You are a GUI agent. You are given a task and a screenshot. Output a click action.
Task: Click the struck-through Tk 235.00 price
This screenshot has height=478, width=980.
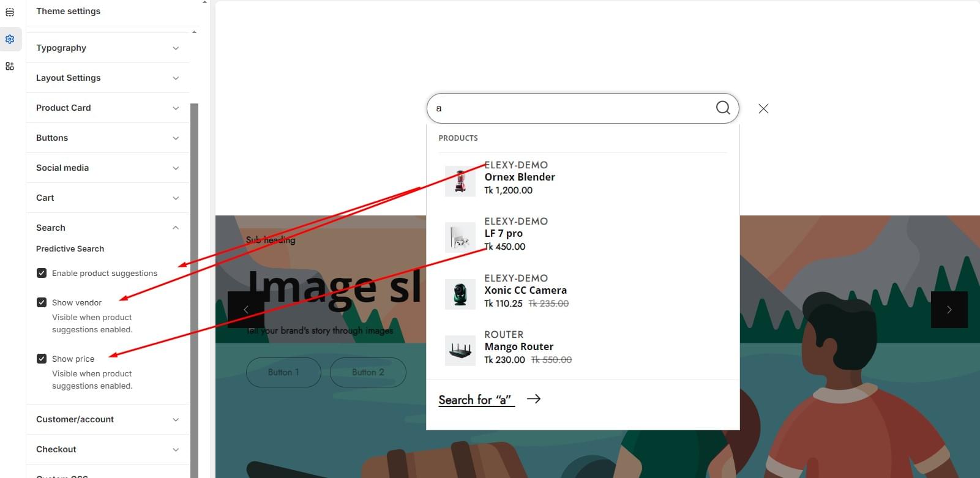[548, 304]
